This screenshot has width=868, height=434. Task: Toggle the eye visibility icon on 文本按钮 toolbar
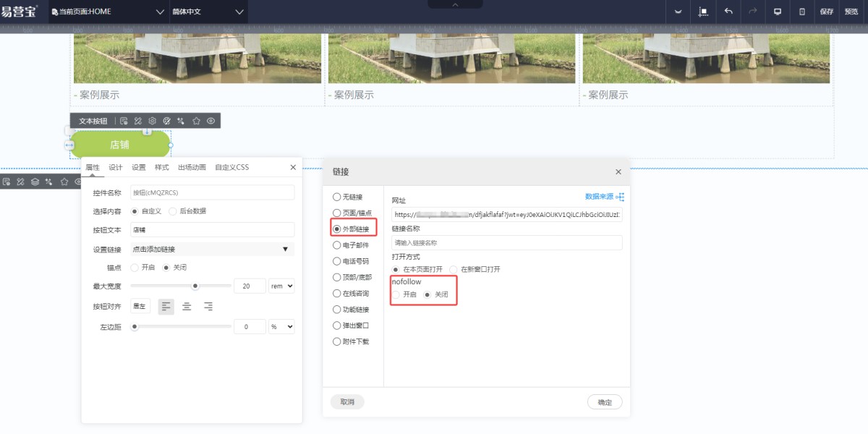pos(210,121)
